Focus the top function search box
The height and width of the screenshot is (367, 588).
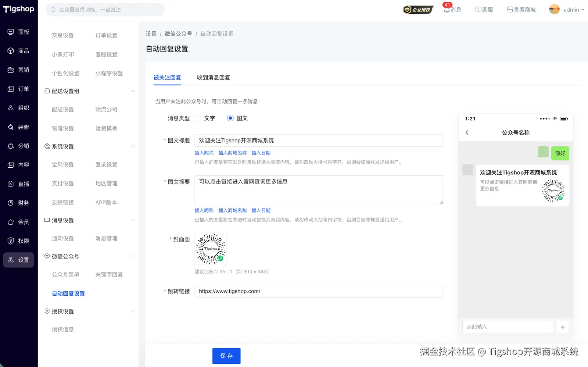(x=105, y=10)
